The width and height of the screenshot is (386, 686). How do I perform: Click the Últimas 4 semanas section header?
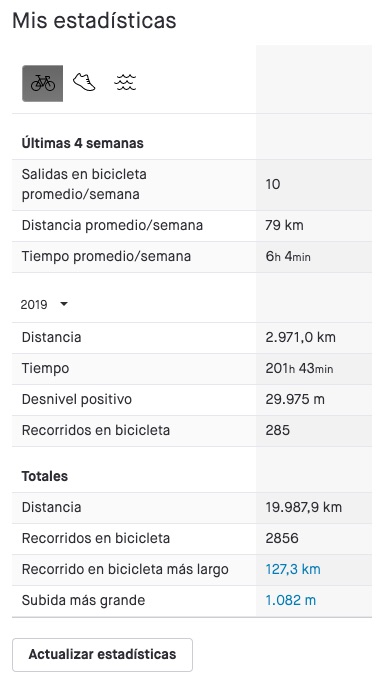pos(83,143)
